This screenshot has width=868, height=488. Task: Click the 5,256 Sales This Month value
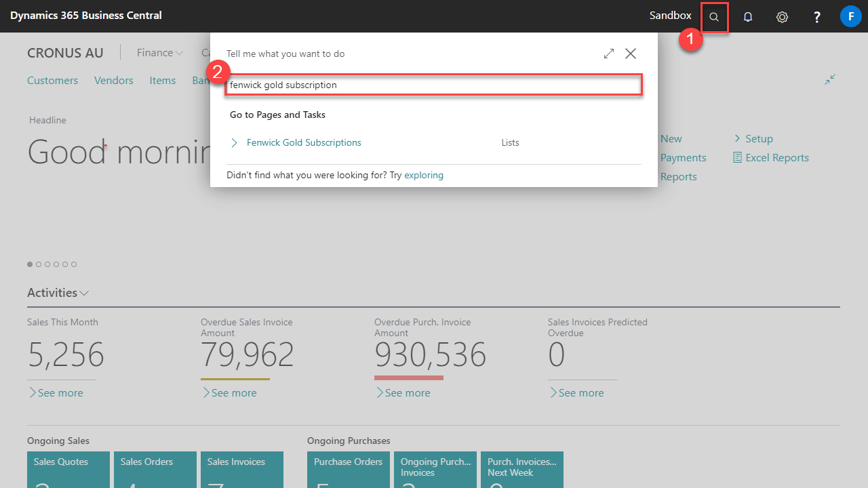tap(66, 354)
